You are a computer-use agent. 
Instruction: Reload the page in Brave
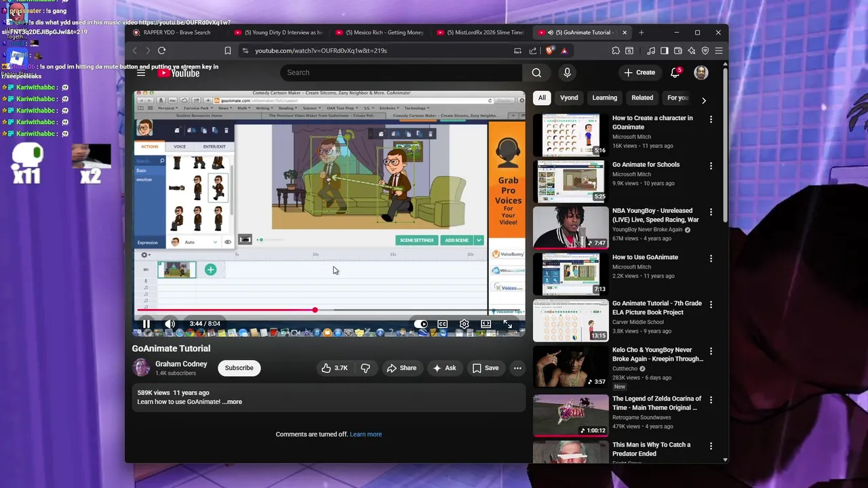(x=161, y=51)
